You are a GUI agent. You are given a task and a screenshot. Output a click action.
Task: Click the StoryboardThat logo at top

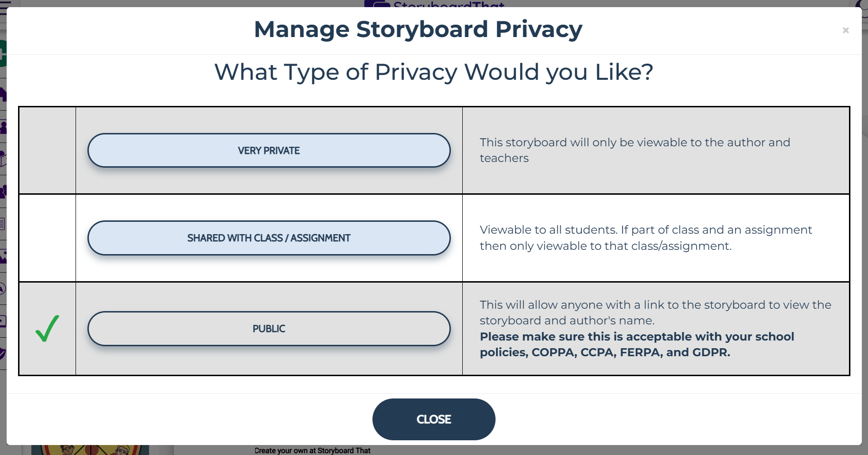point(434,4)
